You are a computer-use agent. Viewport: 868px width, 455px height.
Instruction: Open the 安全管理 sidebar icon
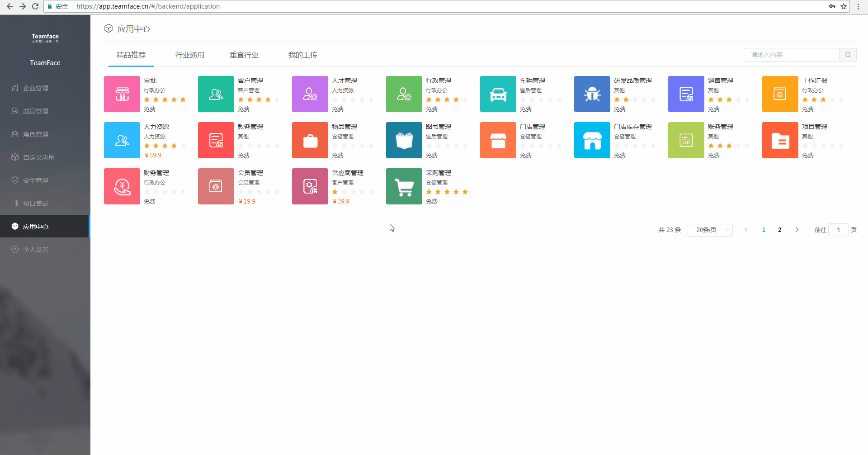15,180
